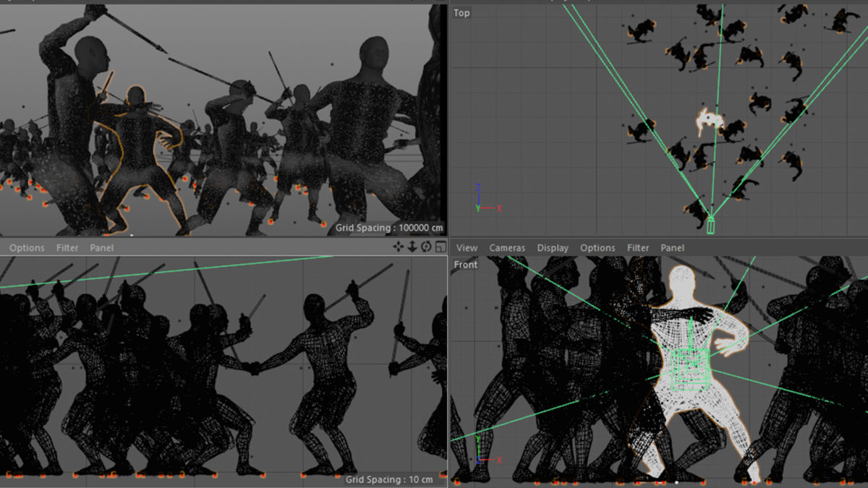The width and height of the screenshot is (868, 488).
Task: Click the viewport pan (move camera) icon
Action: click(x=398, y=247)
